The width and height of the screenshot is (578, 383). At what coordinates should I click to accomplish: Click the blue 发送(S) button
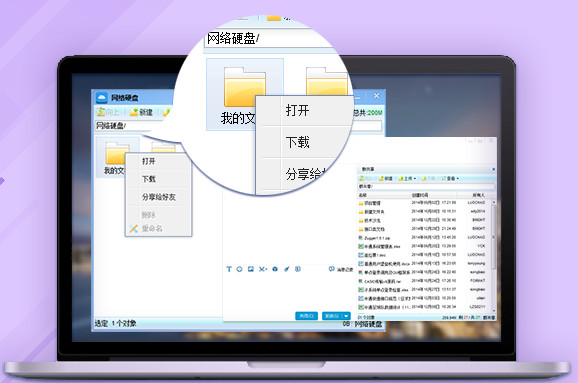point(332,316)
